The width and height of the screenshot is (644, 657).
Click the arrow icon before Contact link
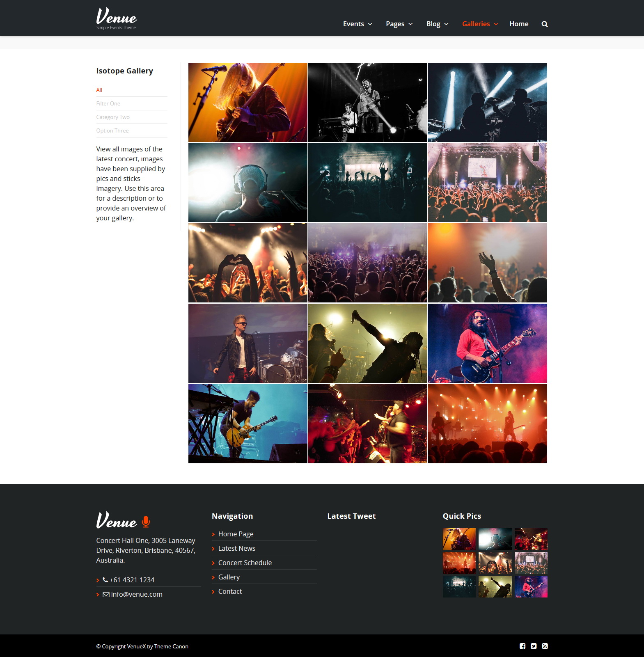pyautogui.click(x=213, y=592)
